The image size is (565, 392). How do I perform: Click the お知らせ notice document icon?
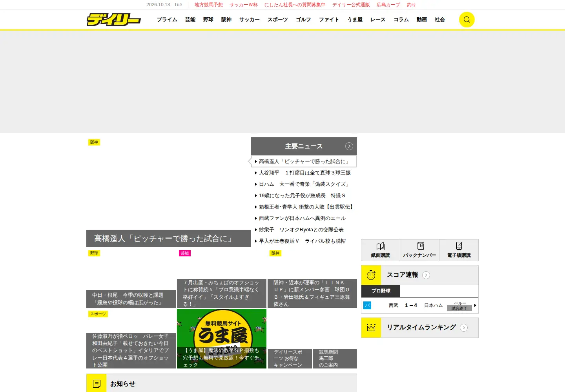(x=97, y=383)
